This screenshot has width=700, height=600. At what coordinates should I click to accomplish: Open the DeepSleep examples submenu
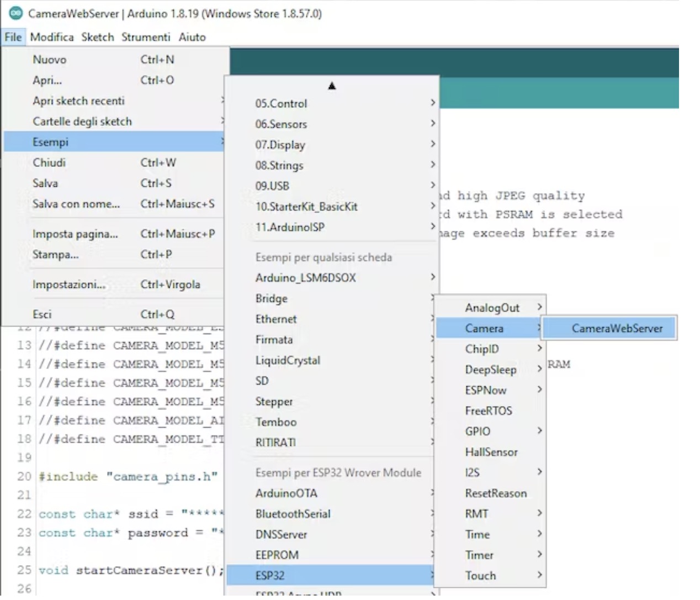tap(490, 370)
